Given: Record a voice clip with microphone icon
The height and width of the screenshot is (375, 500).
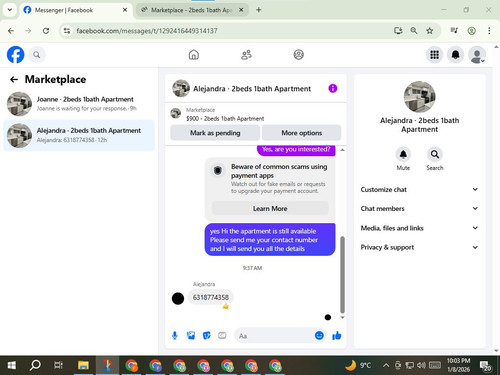Looking at the screenshot, I should 175,335.
